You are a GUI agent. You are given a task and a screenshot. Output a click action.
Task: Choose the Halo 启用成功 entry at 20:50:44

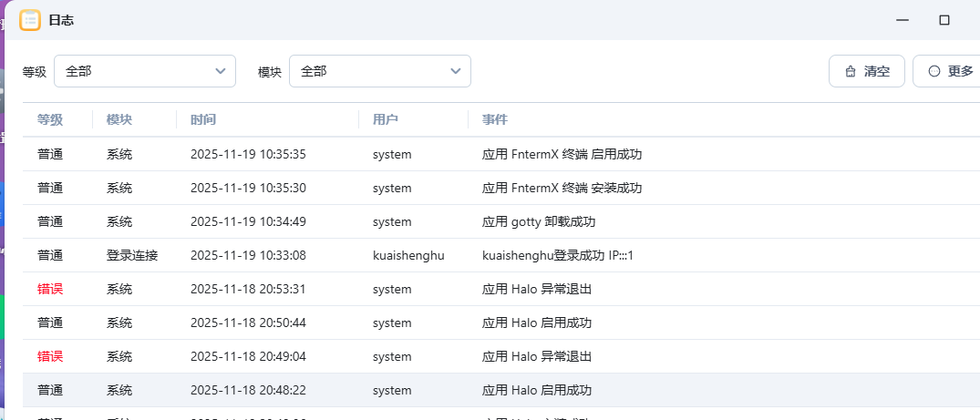click(537, 323)
